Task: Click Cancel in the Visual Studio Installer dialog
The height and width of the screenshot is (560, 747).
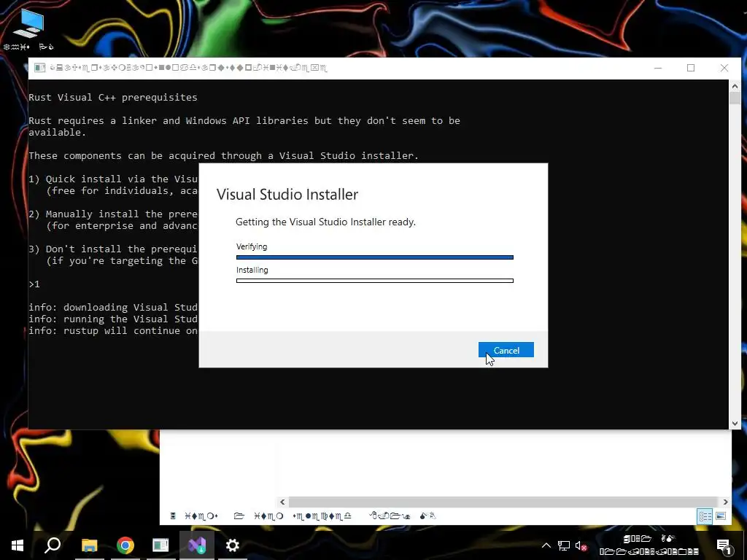Action: point(506,350)
